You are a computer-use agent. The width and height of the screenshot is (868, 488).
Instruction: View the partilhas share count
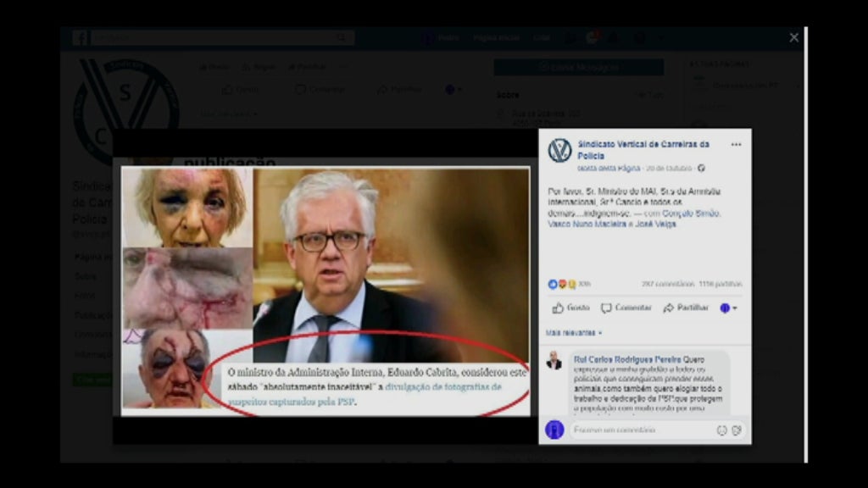[720, 285]
